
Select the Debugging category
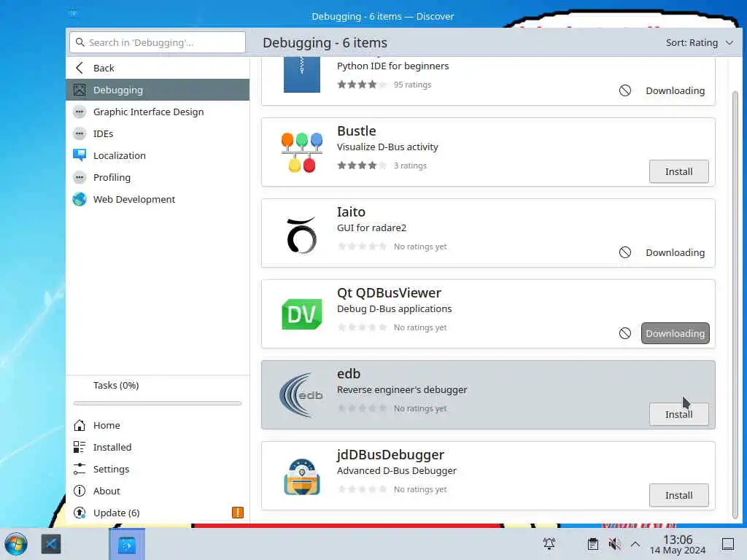158,90
